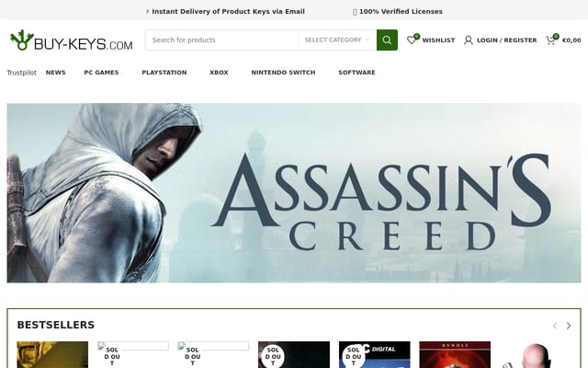588x368 pixels.
Task: Open the bald man product thumbnail
Action: coord(536,354)
